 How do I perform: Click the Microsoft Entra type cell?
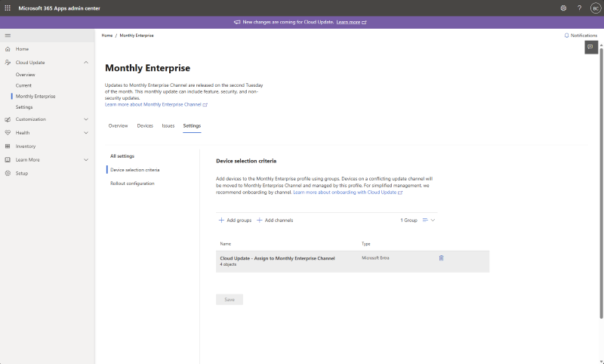click(x=375, y=258)
